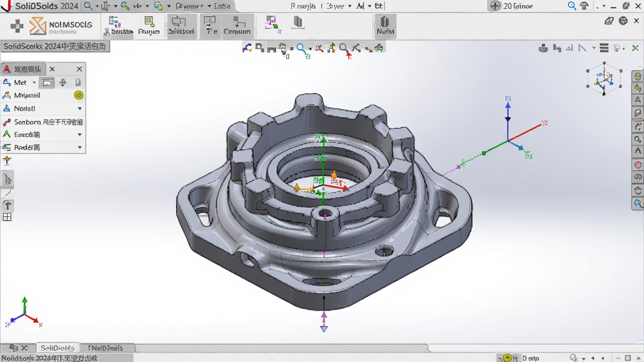Click the green X icon in the top-right toolbar
Viewport: 644px width, 362px height.
point(635,48)
